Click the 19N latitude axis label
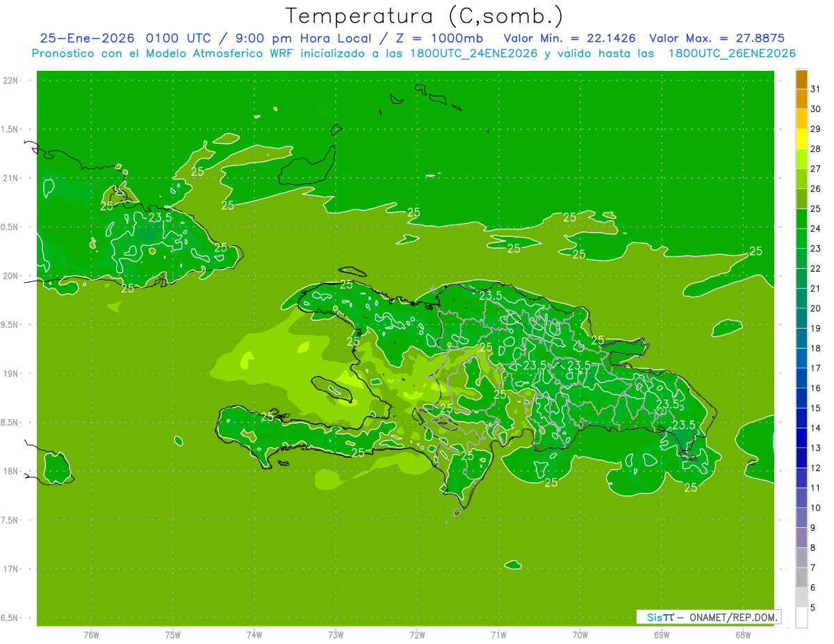The height and width of the screenshot is (644, 834). (x=12, y=374)
